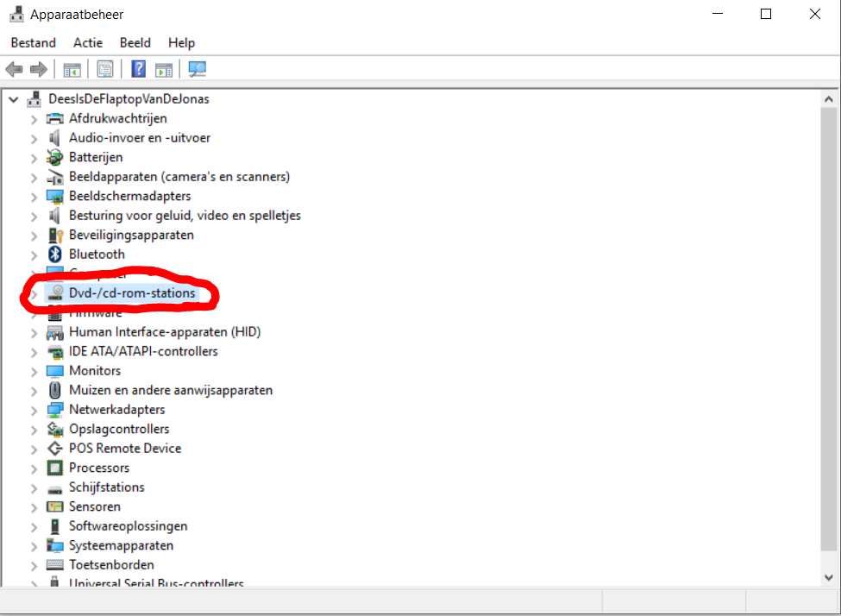
Task: Open the Properties toolbar icon
Action: point(104,69)
